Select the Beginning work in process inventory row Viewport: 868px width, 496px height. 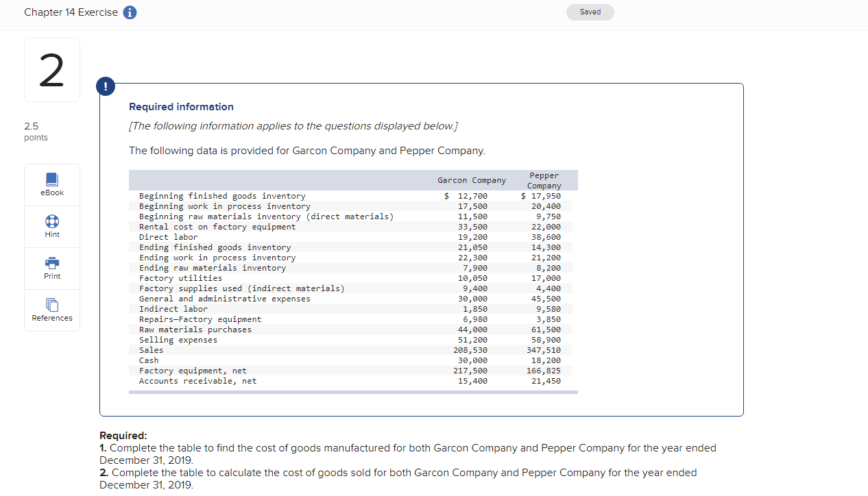click(x=353, y=206)
